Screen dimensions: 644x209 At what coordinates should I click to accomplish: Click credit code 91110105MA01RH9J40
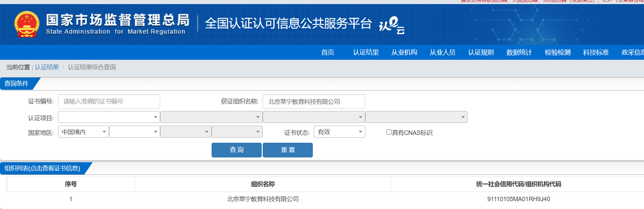(519, 199)
